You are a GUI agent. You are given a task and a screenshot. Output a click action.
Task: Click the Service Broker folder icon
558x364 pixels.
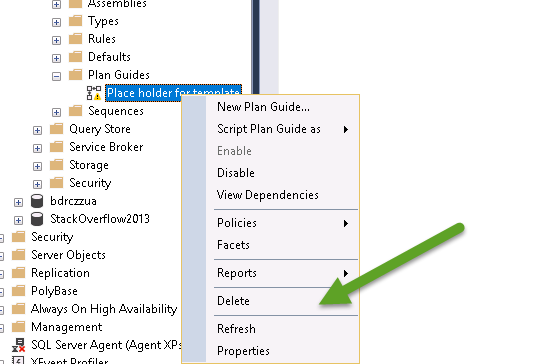(x=57, y=147)
